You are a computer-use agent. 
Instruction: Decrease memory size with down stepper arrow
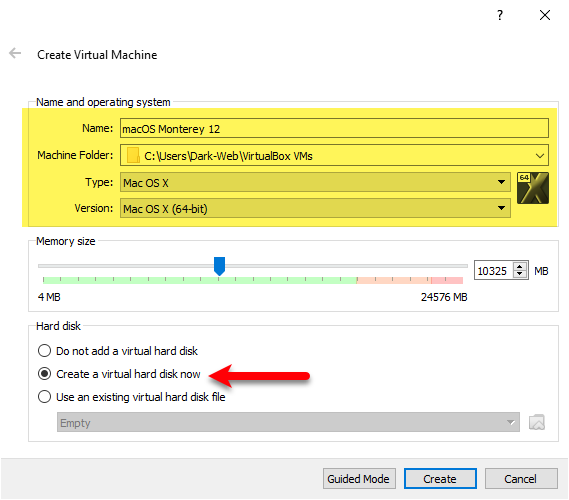(x=520, y=275)
